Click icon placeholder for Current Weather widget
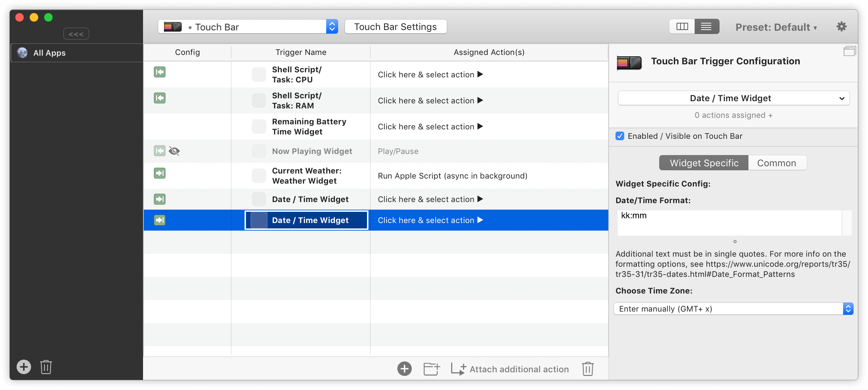 click(x=259, y=176)
